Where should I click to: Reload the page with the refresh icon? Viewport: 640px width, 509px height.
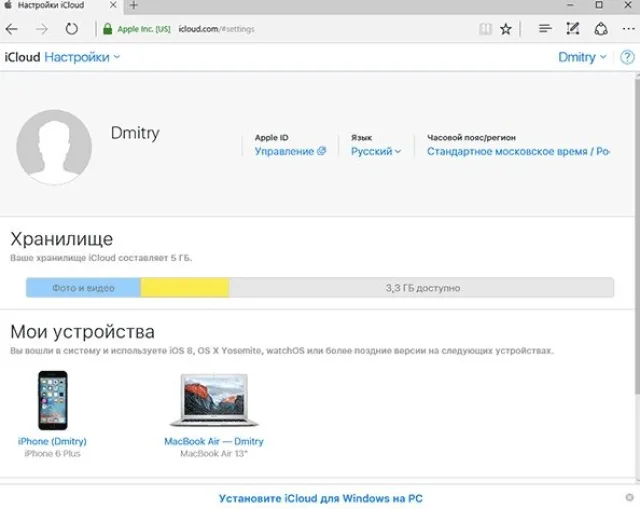72,29
